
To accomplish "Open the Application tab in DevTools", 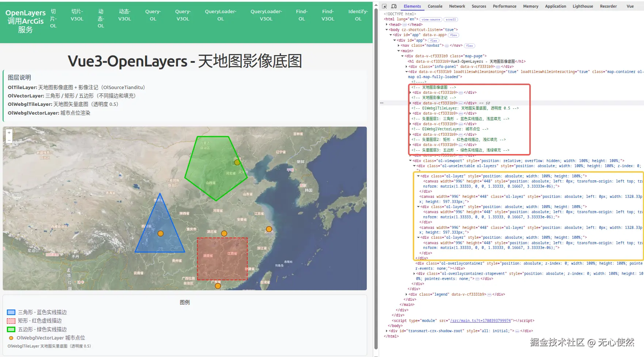I will point(556,6).
